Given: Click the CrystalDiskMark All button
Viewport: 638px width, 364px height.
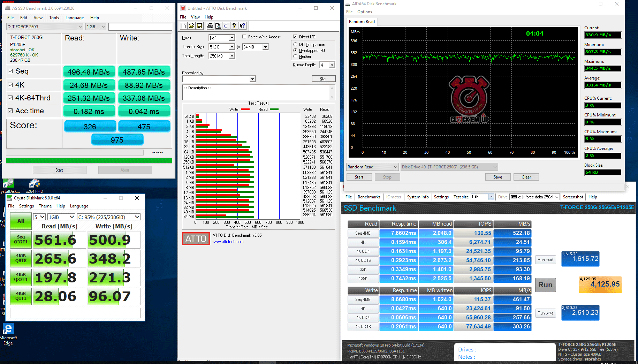Looking at the screenshot, I should [21, 221].
